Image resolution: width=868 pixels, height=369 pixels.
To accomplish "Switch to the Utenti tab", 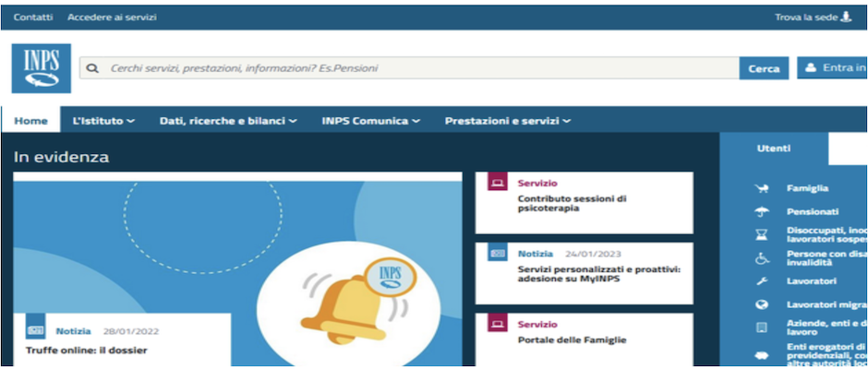I will (774, 149).
